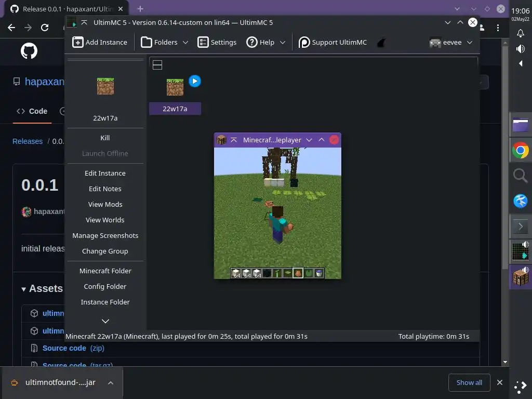Screen dimensions: 532x399
Task: Launch Chrome from the side panel
Action: (521, 150)
